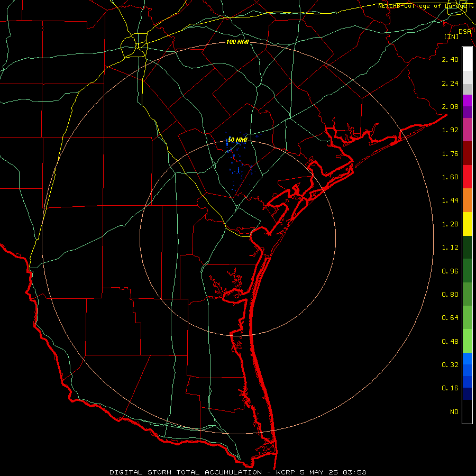476x476 pixels.
Task: Click the 2.08 legend value
Action: (450, 106)
